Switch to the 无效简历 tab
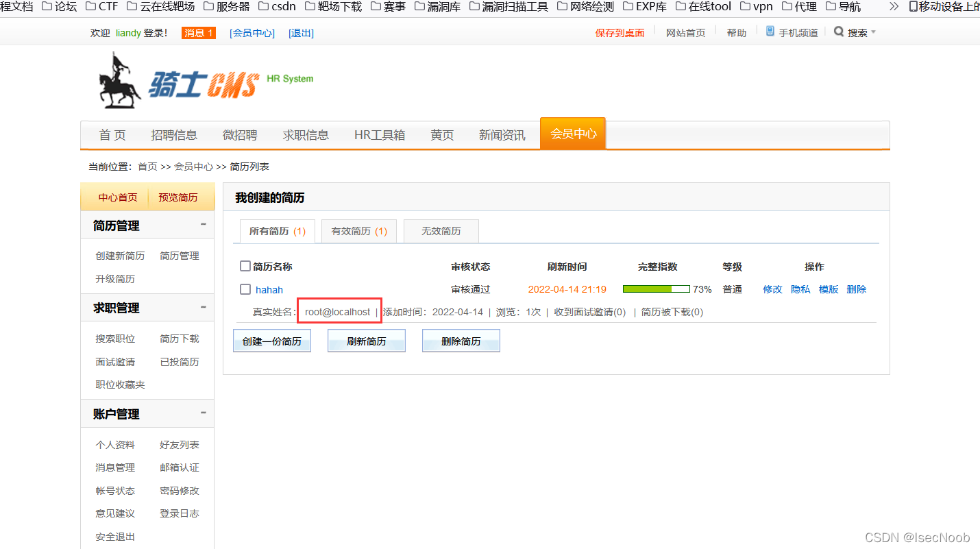 (x=441, y=231)
